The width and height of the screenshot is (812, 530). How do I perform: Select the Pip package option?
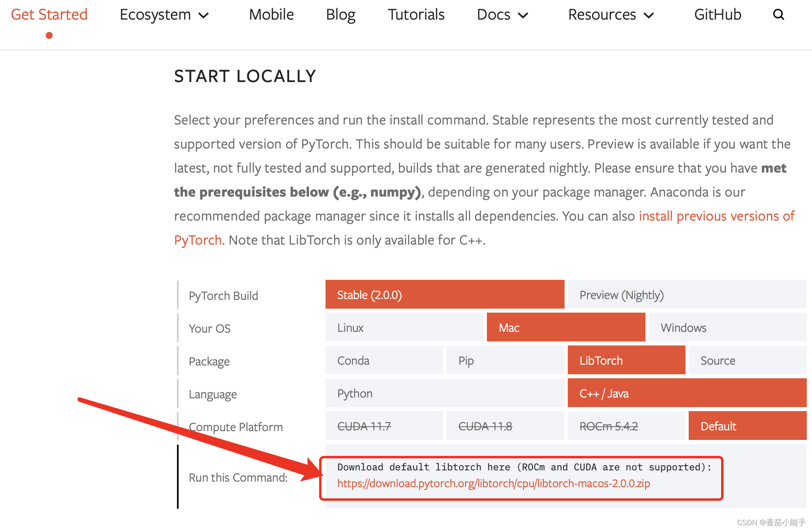coord(505,360)
